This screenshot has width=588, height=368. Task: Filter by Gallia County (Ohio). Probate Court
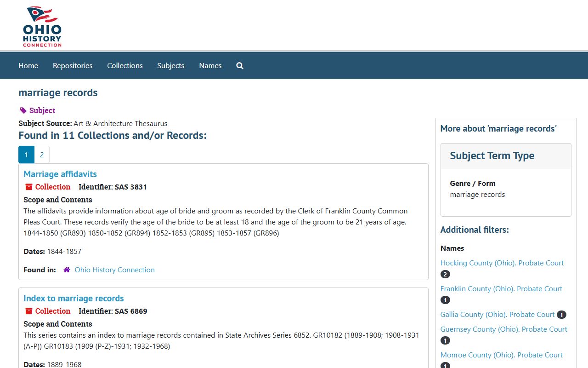[x=498, y=315]
